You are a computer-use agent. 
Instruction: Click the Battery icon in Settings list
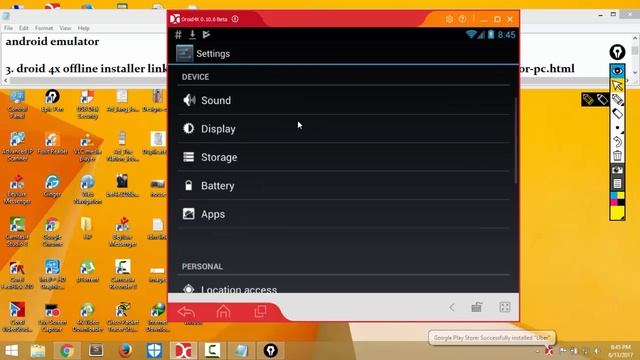(x=189, y=186)
